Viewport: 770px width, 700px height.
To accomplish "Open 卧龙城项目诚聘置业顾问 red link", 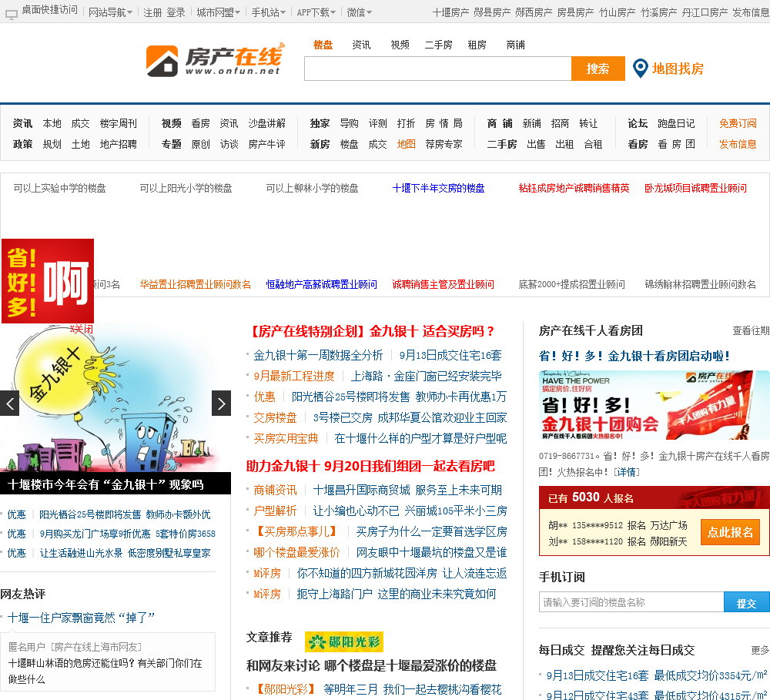I will 696,188.
